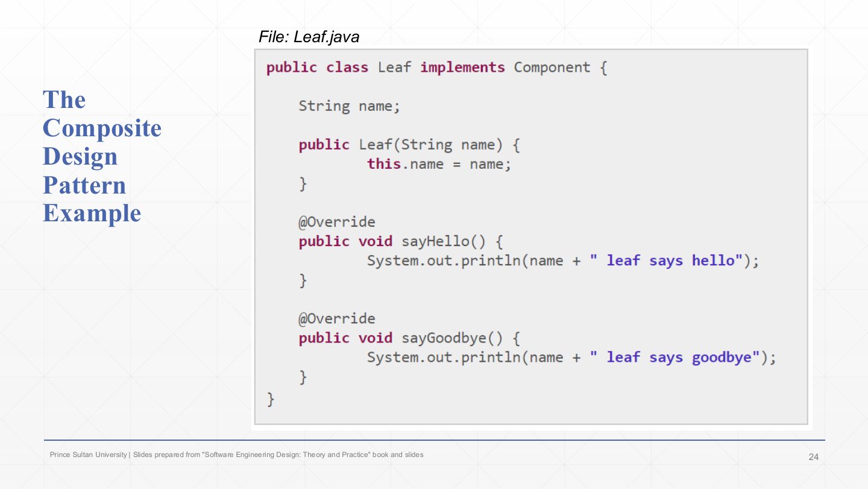Select the " leaf says hello" string literal
Image resolution: width=868 pixels, height=489 pixels.
[667, 261]
